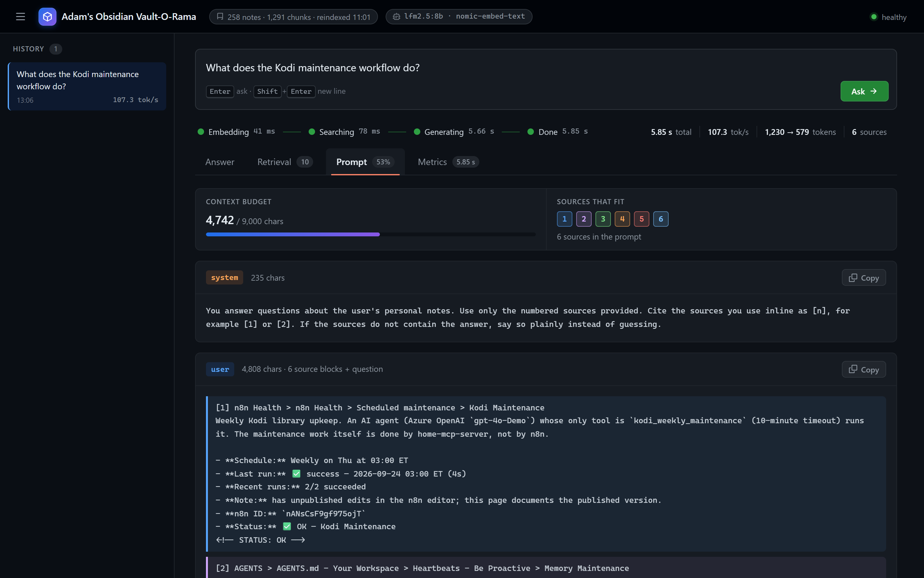Click the 5.85 s total stat
924x578 pixels.
(x=671, y=132)
